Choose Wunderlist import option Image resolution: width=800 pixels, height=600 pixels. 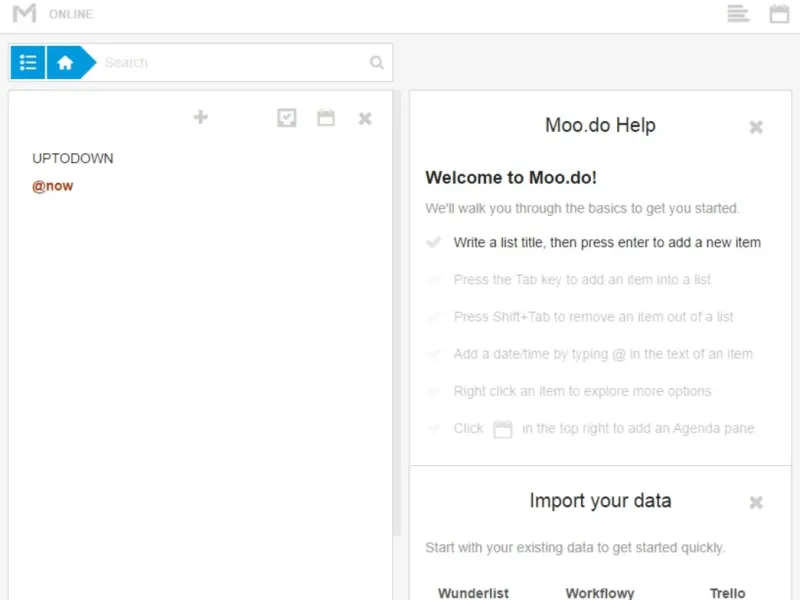[x=473, y=593]
